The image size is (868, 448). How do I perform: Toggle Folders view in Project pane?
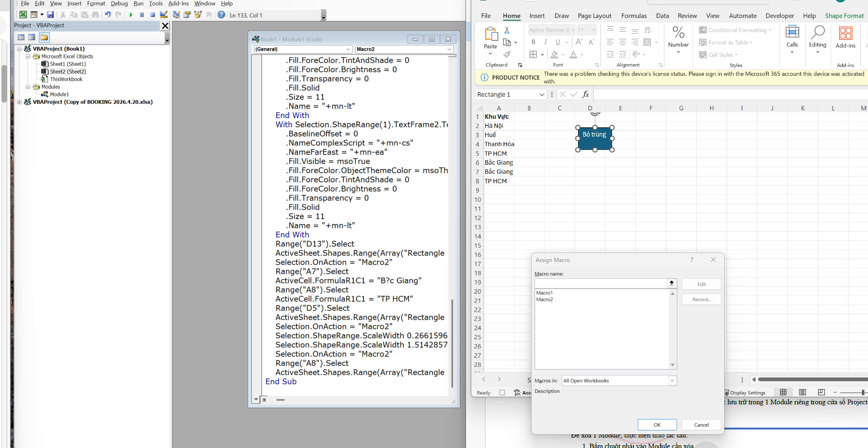(44, 37)
